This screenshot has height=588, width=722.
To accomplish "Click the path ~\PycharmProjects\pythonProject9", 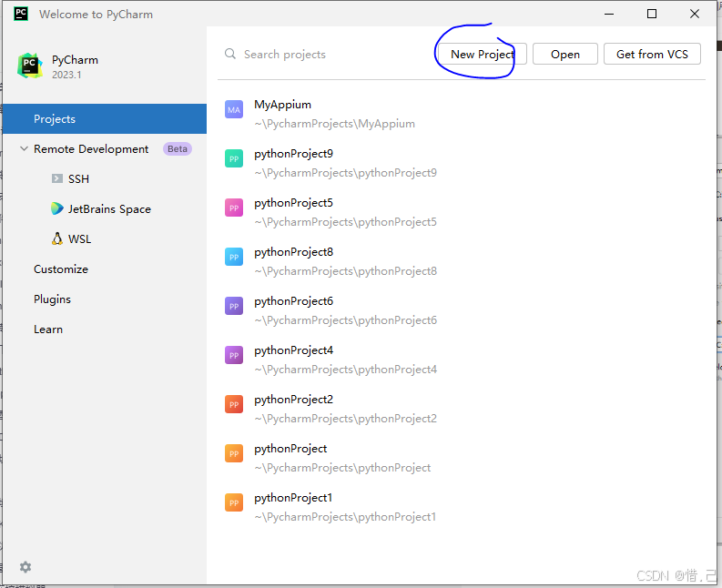I will click(346, 173).
